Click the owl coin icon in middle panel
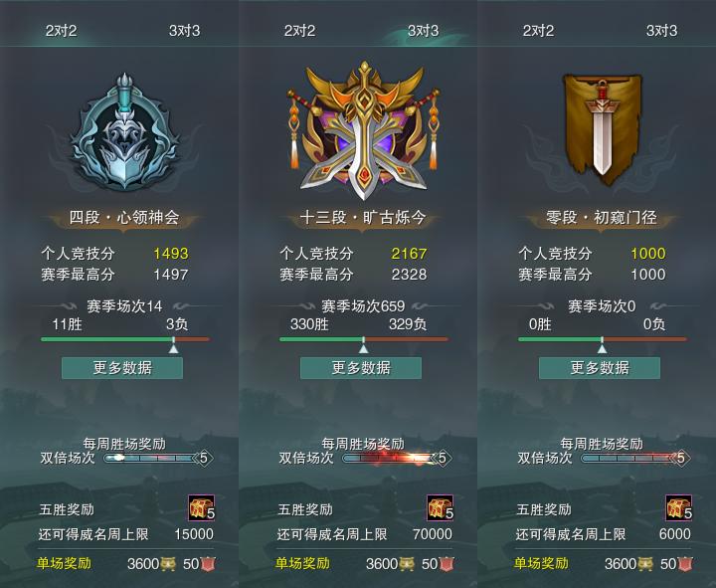The height and width of the screenshot is (588, 716). click(x=407, y=564)
